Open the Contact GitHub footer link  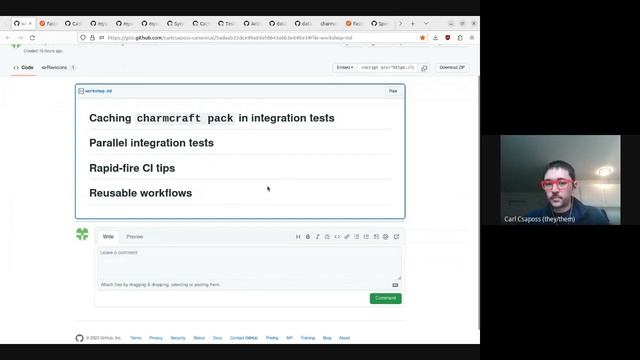(244, 338)
